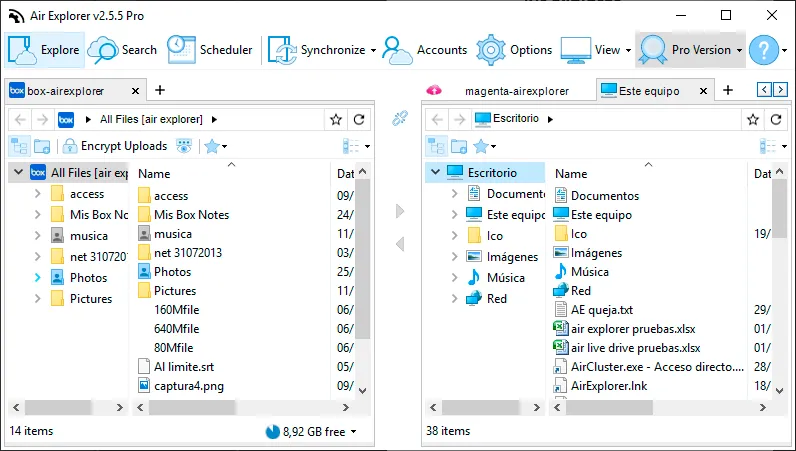Toggle Encrypt Uploads lock
The width and height of the screenshot is (796, 451).
[x=115, y=146]
